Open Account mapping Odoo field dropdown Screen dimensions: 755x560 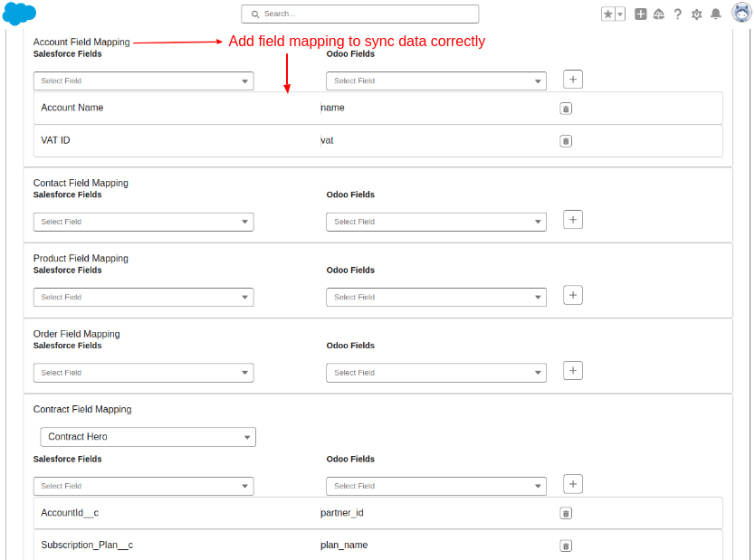pos(436,81)
